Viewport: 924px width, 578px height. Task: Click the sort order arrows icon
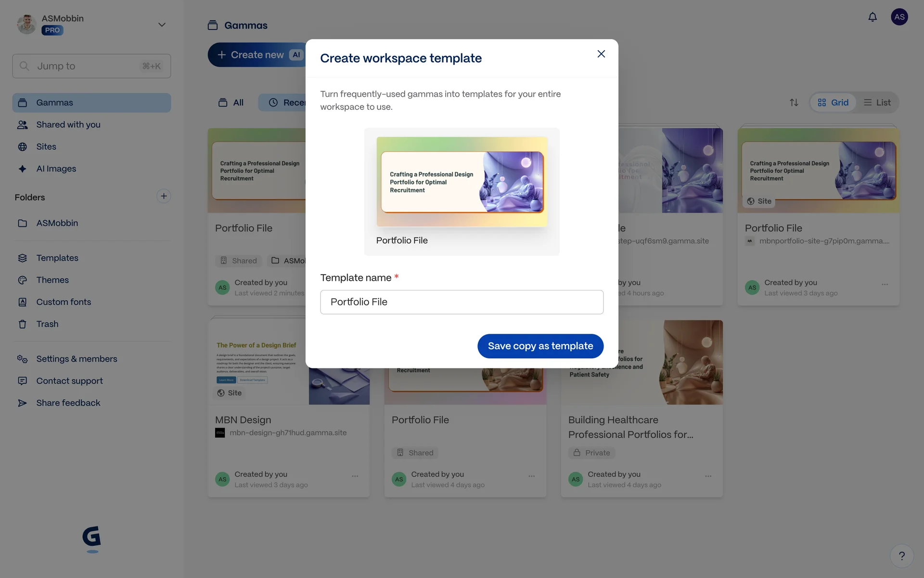pos(794,103)
